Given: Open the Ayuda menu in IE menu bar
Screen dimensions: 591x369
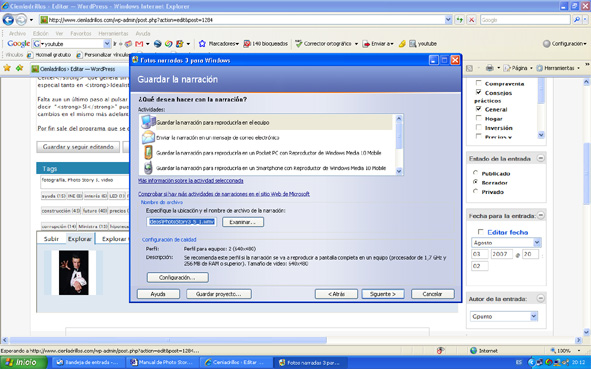Looking at the screenshot, I should [x=143, y=34].
